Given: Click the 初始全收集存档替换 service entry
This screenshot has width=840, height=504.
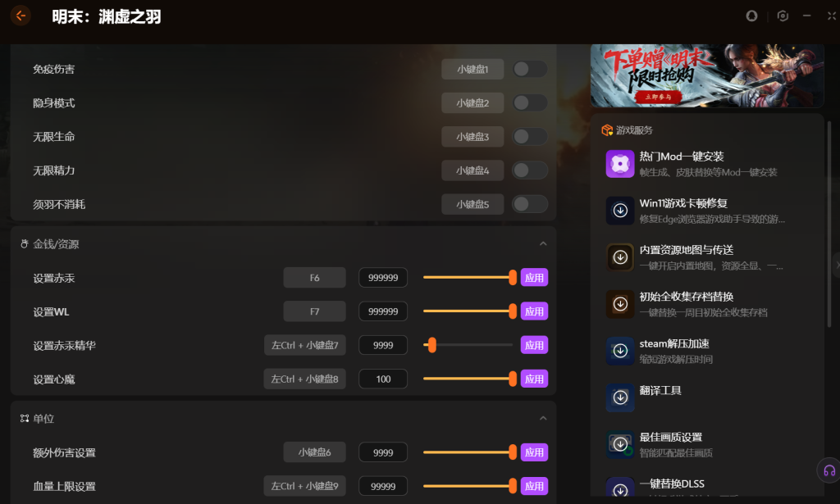Looking at the screenshot, I should click(x=705, y=304).
